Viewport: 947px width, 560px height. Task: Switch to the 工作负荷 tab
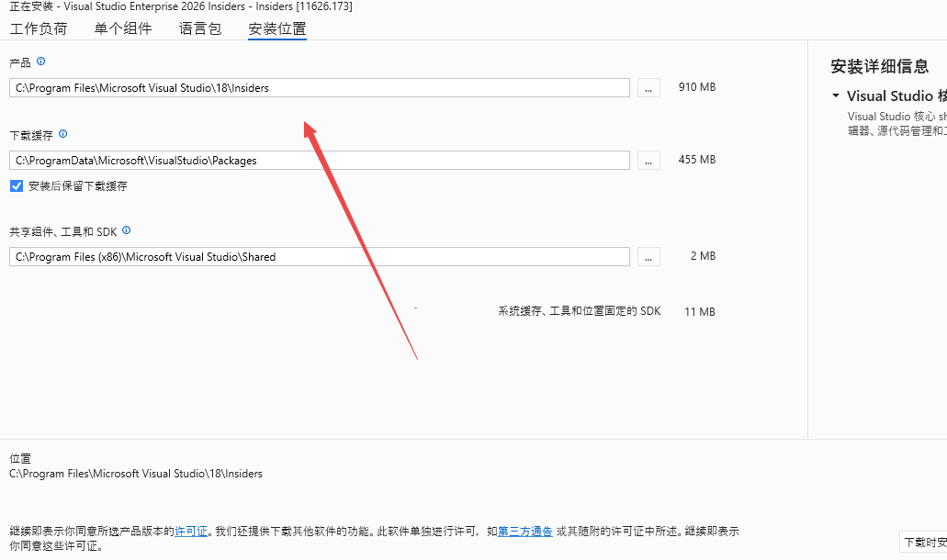coord(39,28)
